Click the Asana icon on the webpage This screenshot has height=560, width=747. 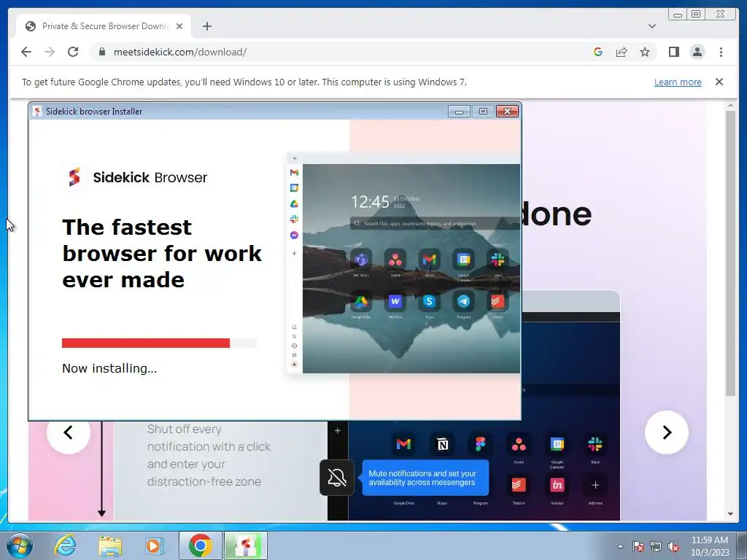519,446
